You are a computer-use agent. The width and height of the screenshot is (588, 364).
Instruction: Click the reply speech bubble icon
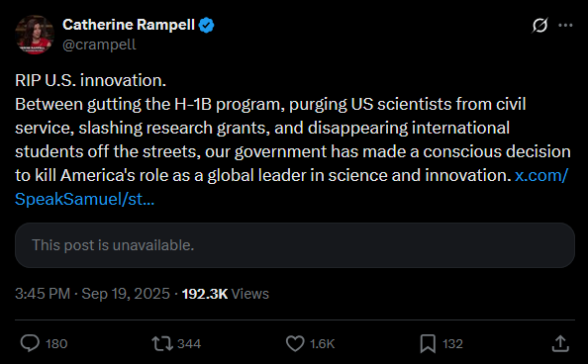30,343
